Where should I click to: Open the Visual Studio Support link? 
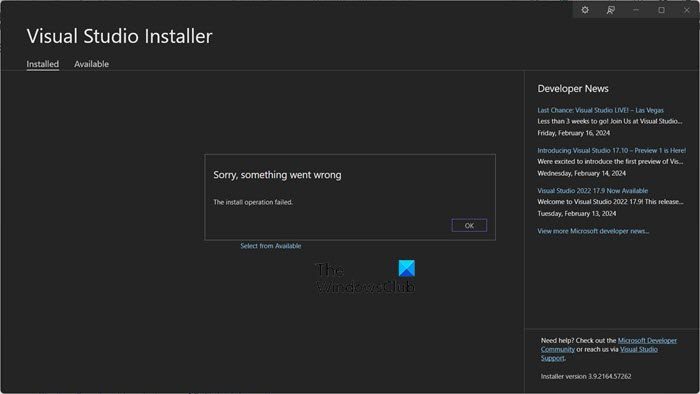[x=638, y=349]
